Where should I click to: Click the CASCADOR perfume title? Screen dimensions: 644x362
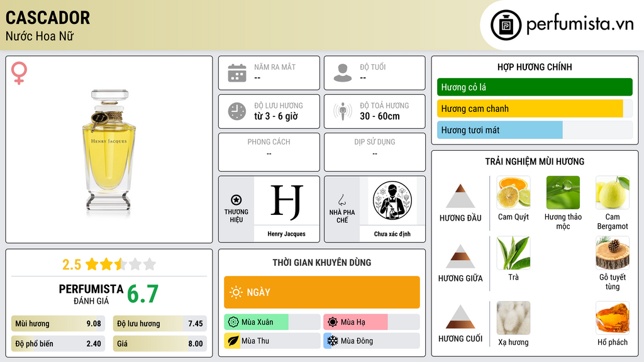coord(48,18)
